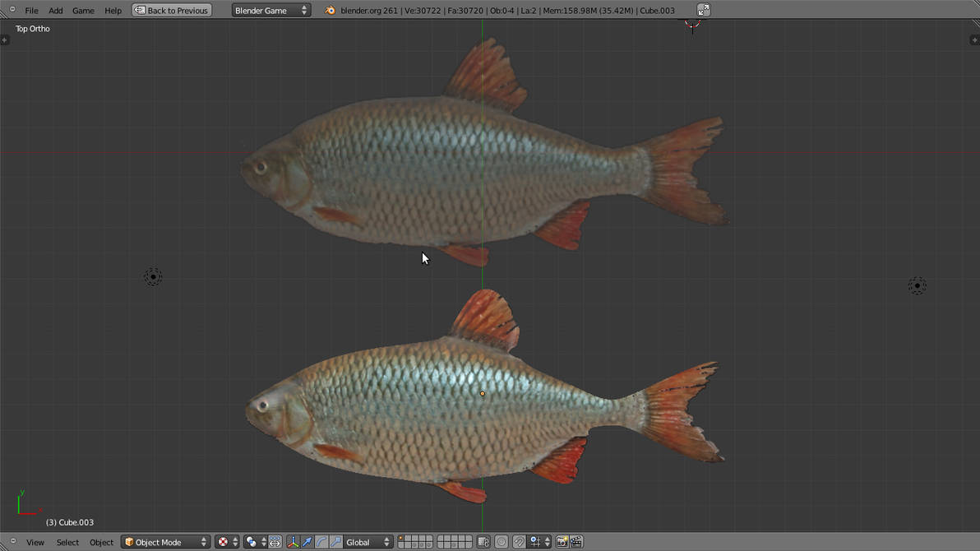Expand the toolshelf plus at left edge
This screenshot has height=551, width=980.
click(x=4, y=40)
